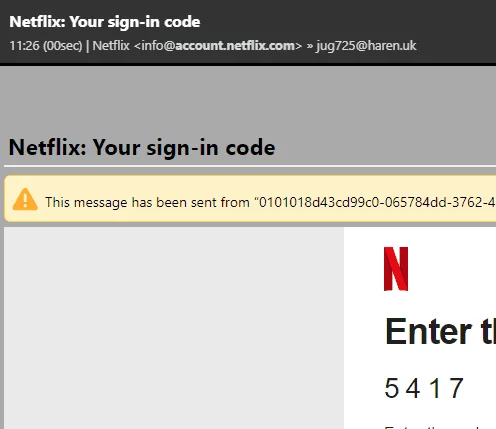This screenshot has width=496, height=429.
Task: Click the digit 5 of the sign-in code
Action: [x=392, y=388]
